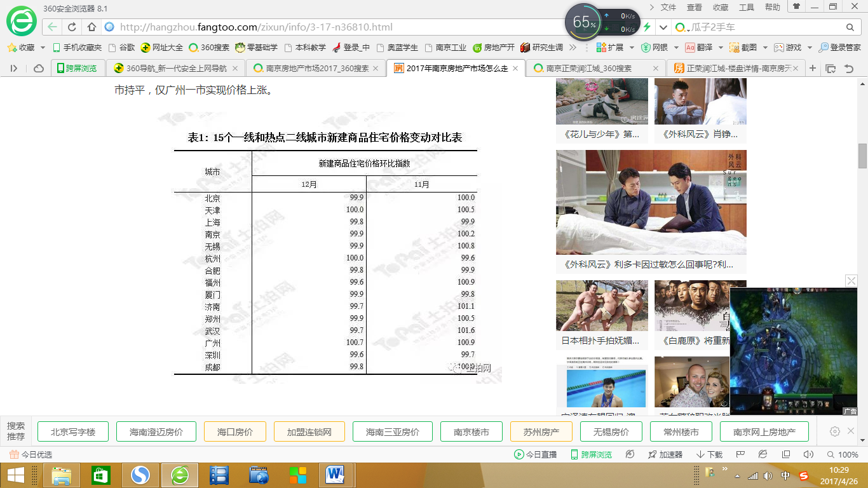Expand the 网银 dropdown arrow
Screen dimensions: 868x488
(x=676, y=48)
